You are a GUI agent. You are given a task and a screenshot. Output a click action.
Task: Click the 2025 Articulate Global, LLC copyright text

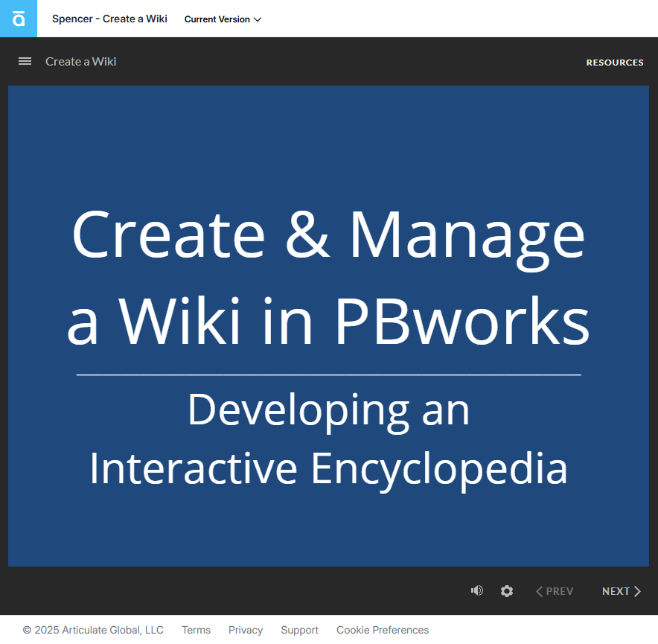pyautogui.click(x=93, y=630)
